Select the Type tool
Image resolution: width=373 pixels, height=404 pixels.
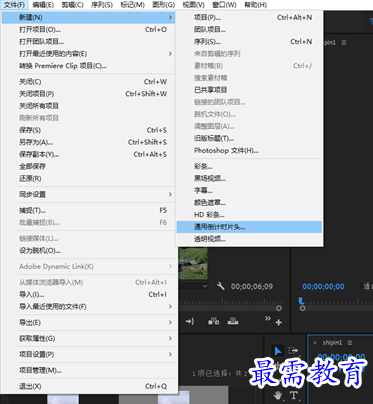[x=294, y=396]
